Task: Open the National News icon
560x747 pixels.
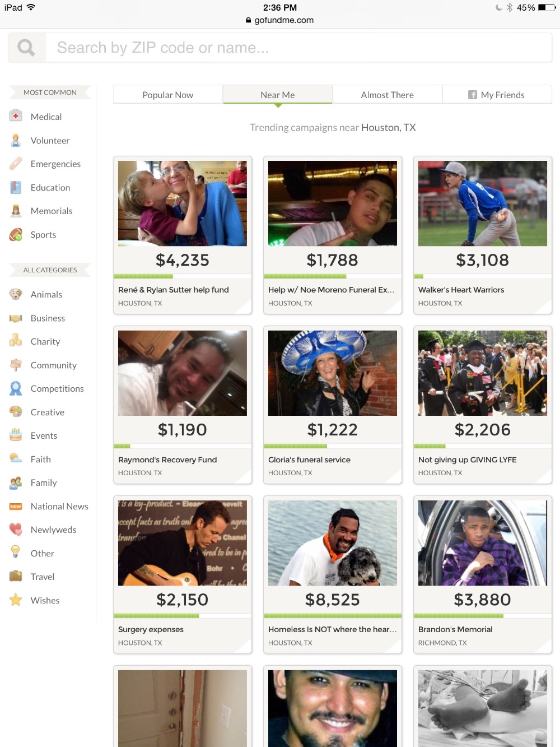Action: click(x=16, y=506)
